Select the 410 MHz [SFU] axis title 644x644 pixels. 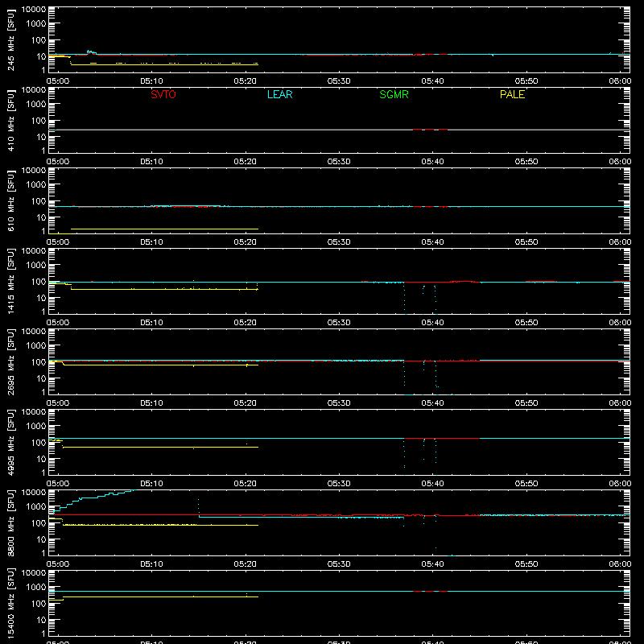tap(11, 120)
